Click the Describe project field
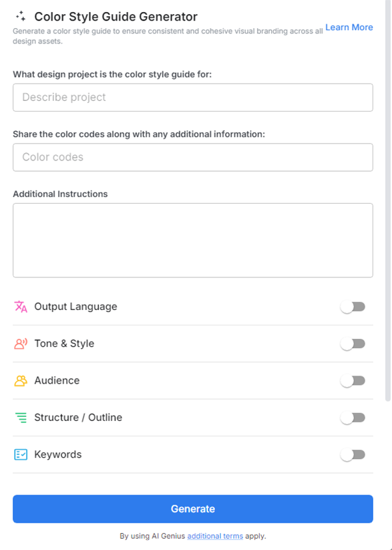 point(192,97)
